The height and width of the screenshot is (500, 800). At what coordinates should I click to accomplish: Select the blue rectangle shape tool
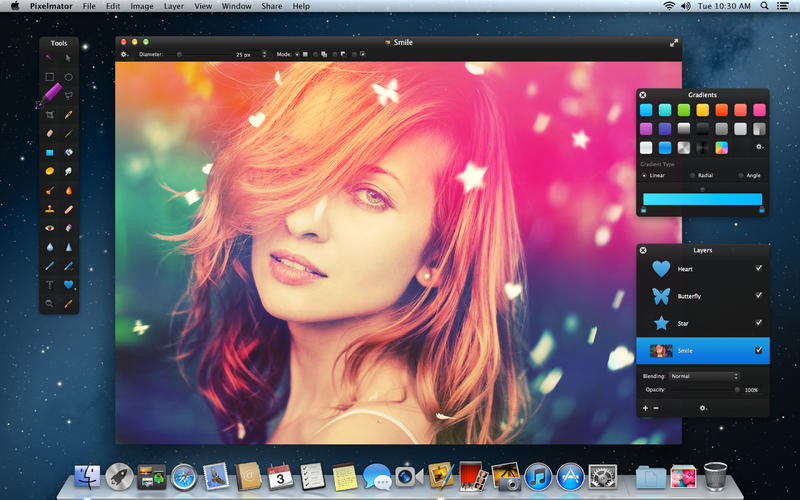[x=49, y=153]
